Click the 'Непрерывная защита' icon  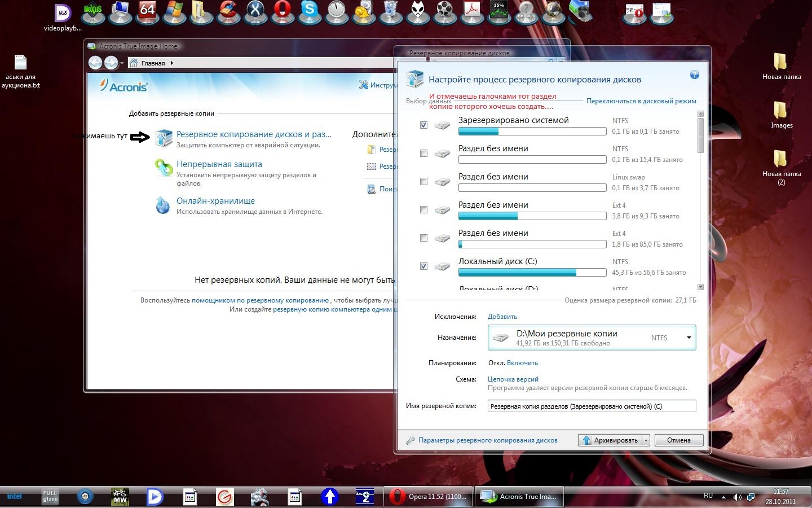pos(164,168)
